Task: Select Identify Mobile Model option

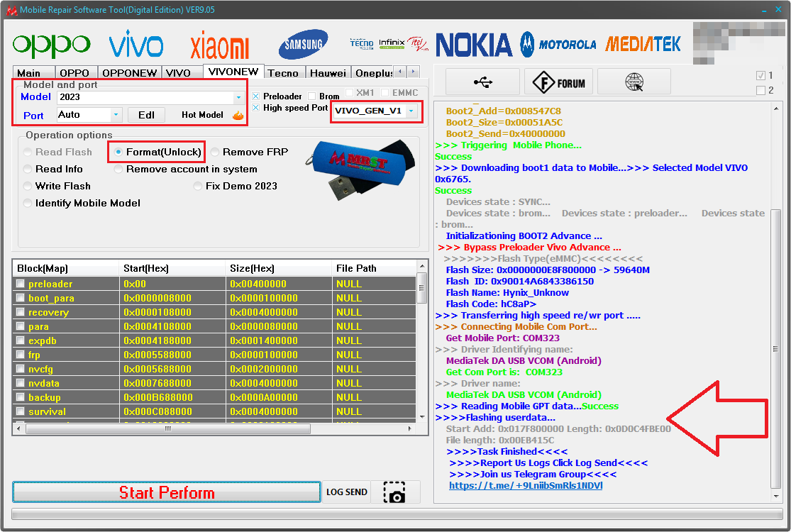Action: 28,203
